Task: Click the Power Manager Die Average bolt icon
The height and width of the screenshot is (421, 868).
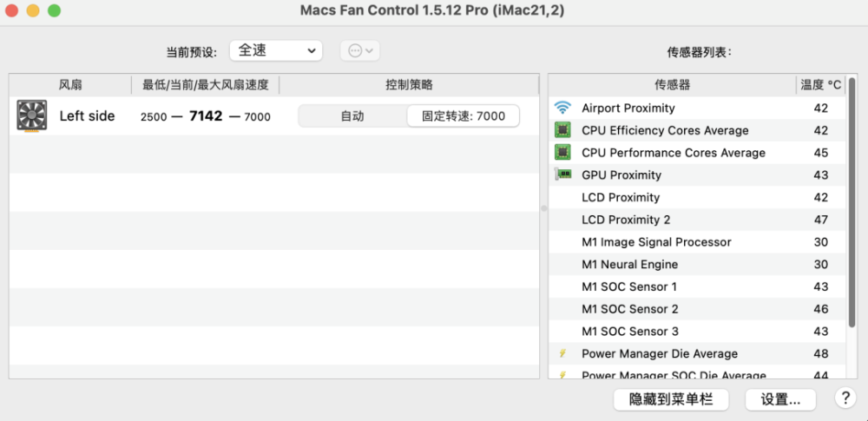Action: point(563,353)
